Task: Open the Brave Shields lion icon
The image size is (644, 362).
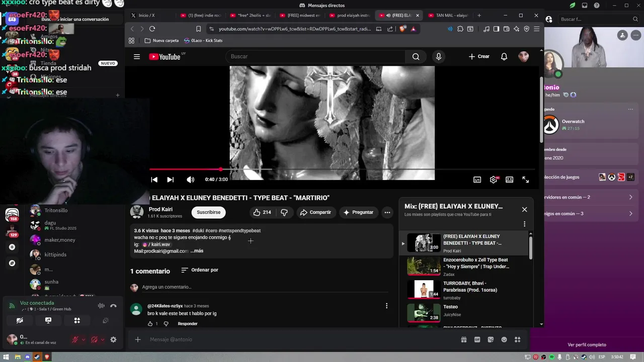Action: click(x=403, y=29)
